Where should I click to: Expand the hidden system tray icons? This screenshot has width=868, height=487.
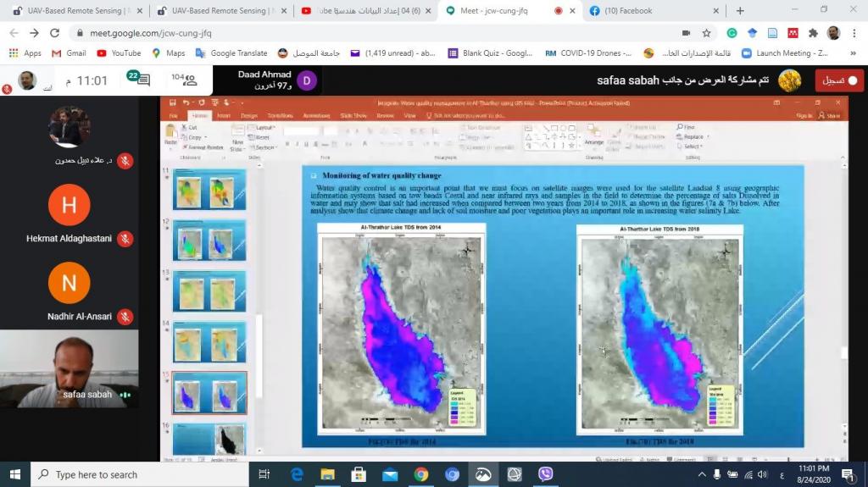pos(702,474)
